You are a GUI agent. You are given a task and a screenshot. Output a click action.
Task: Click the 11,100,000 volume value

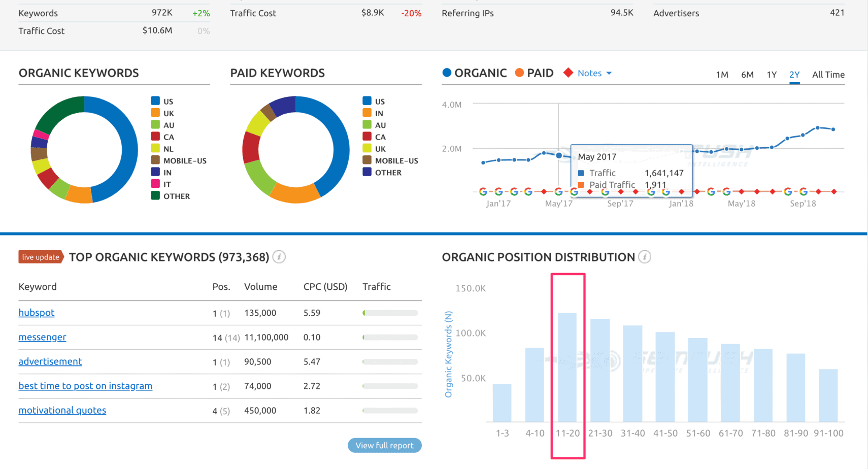pos(266,337)
